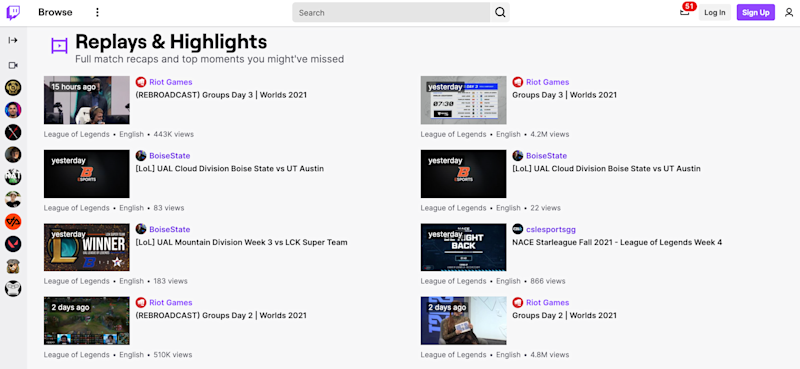
Task: Click Riot Games avatar beside REBROADCAST Groups Day 3
Action: [x=141, y=82]
